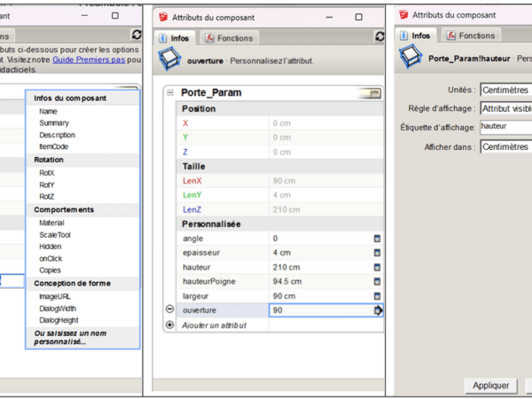Screen dimensions: 532x399
Task: Open details icon for hauteurPoigne row
Action: click(376, 281)
